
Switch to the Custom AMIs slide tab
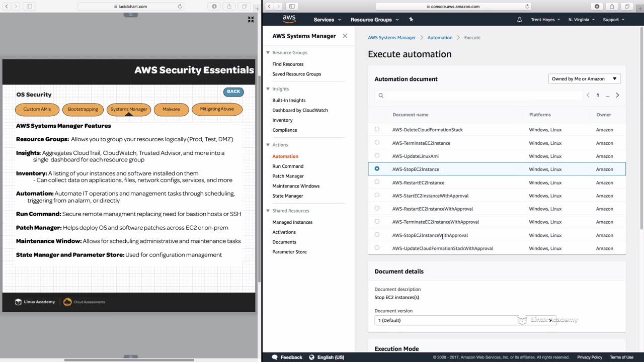(x=37, y=109)
